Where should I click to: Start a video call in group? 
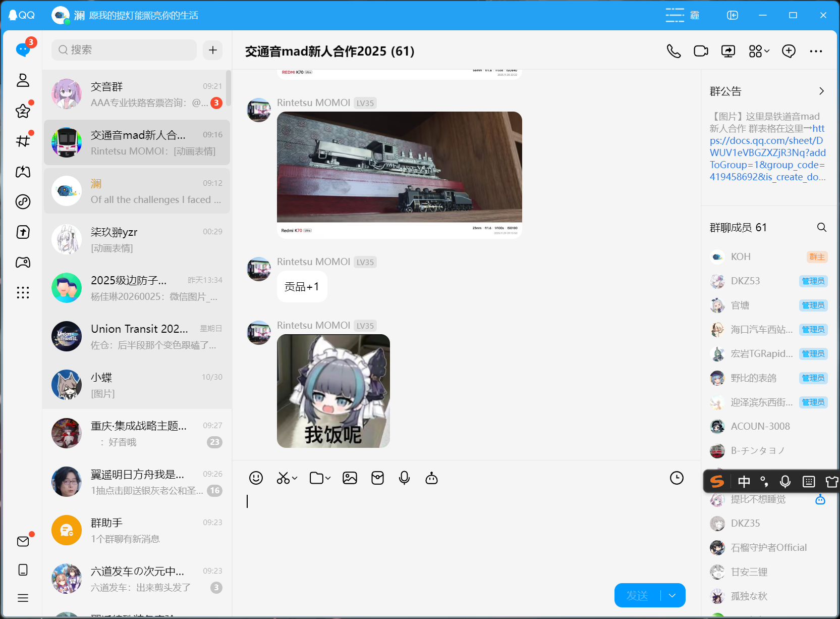[701, 51]
